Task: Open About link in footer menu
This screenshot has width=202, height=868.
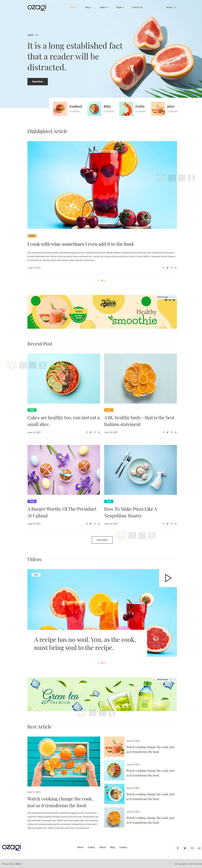Action: point(102,847)
